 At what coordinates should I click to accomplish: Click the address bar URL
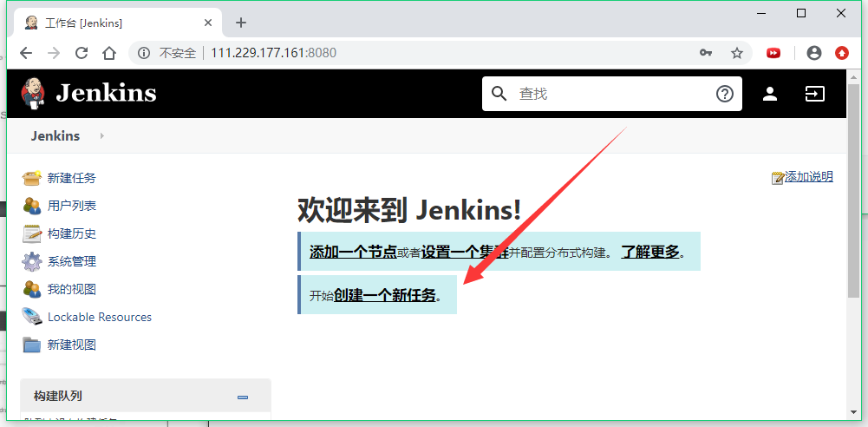click(273, 53)
